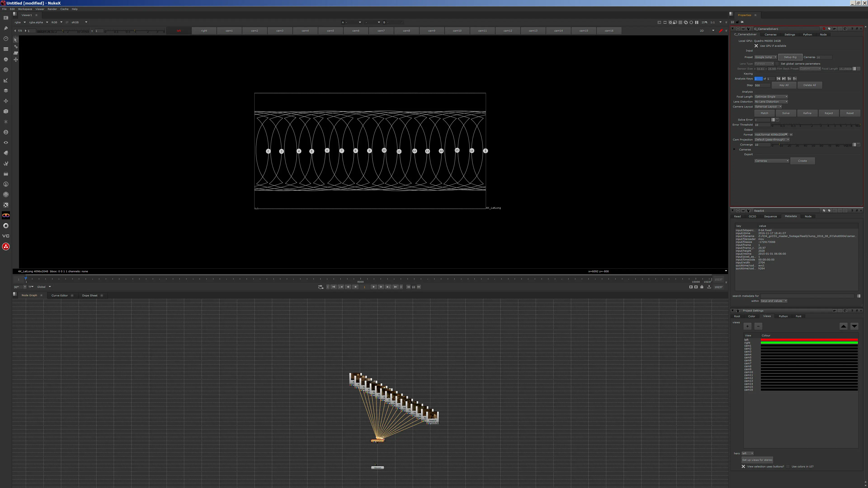Open the hero view dropdown
Viewport: 868px width, 488px height.
click(x=747, y=453)
